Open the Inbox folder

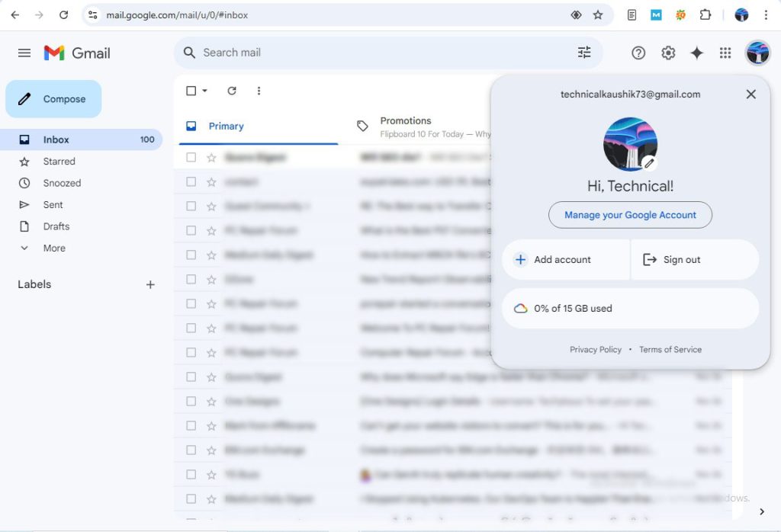click(81, 139)
